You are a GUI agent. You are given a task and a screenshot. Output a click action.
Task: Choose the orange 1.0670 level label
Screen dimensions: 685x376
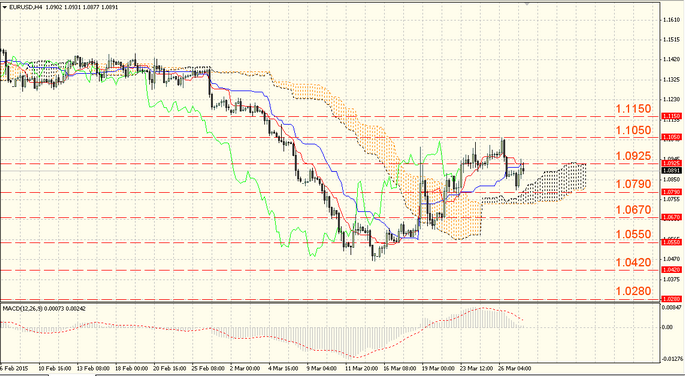633,210
